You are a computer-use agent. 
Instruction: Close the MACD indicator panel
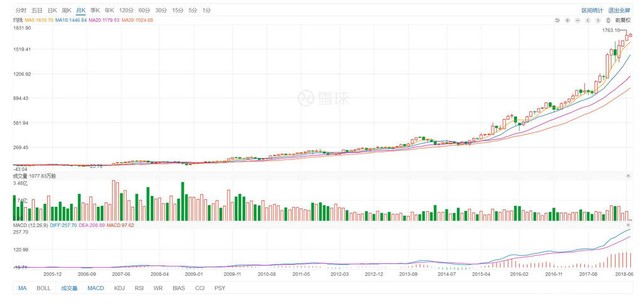tap(628, 224)
